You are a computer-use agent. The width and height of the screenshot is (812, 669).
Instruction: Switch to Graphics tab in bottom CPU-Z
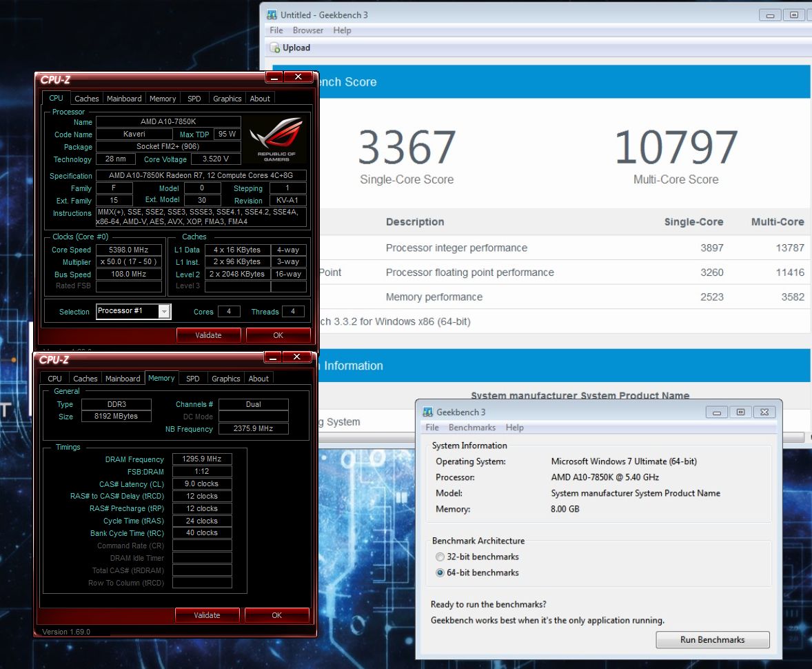(226, 379)
